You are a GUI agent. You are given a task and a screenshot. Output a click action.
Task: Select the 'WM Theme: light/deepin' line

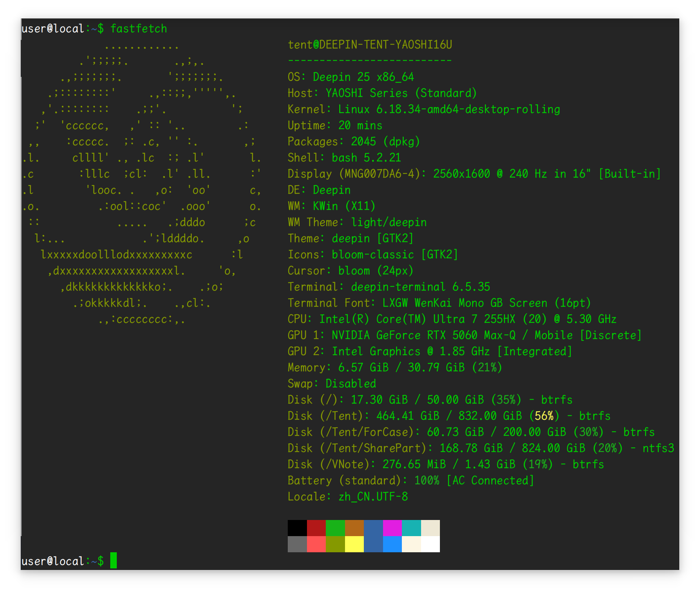pos(357,223)
